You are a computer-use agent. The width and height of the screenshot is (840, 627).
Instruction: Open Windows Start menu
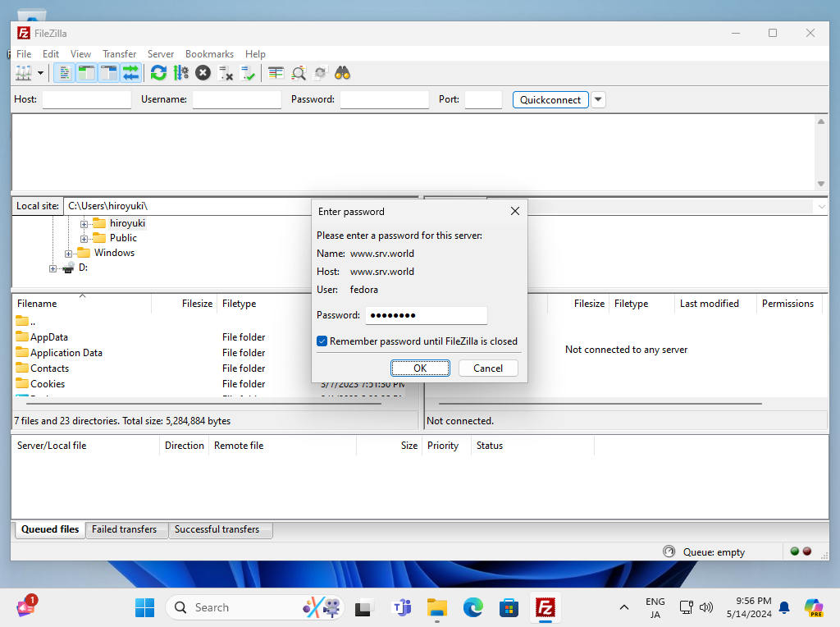tap(144, 607)
